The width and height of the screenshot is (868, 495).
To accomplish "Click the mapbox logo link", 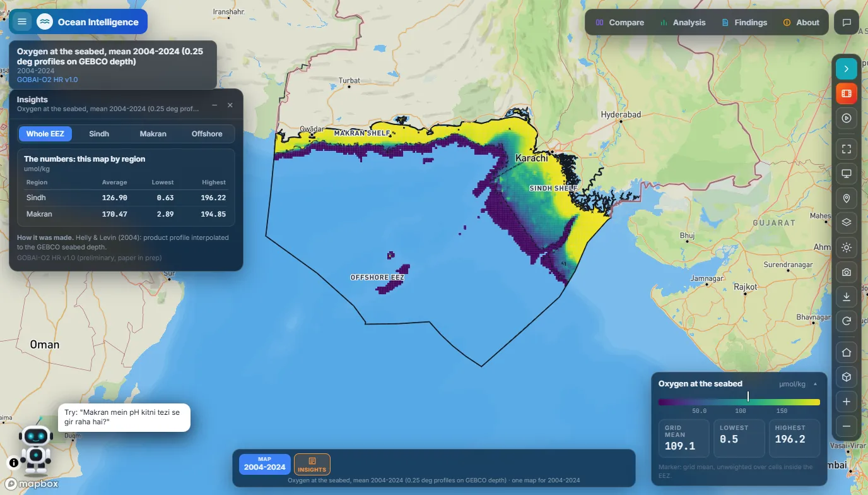I will click(x=32, y=484).
